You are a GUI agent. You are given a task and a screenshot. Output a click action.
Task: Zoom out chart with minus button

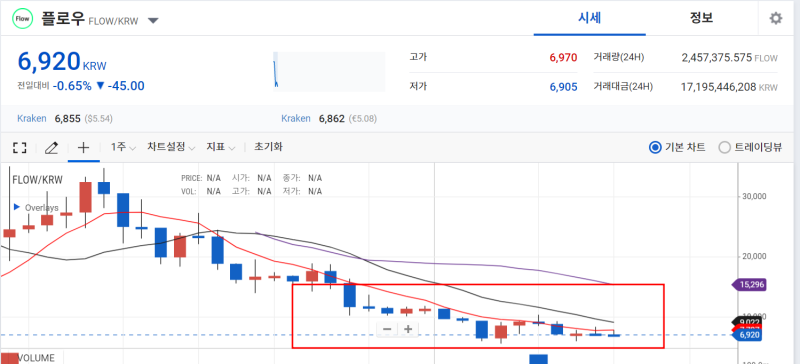pyautogui.click(x=387, y=329)
